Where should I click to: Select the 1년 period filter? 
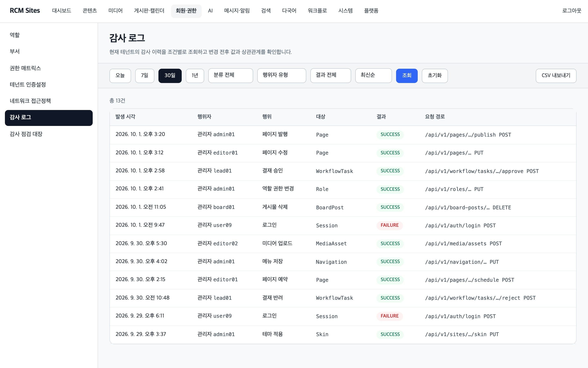coord(195,76)
